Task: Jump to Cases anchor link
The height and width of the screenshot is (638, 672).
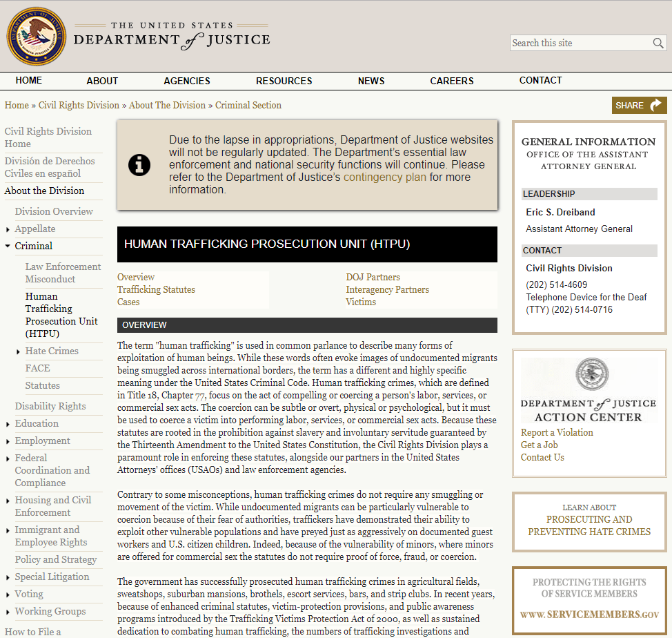Action: [x=128, y=302]
